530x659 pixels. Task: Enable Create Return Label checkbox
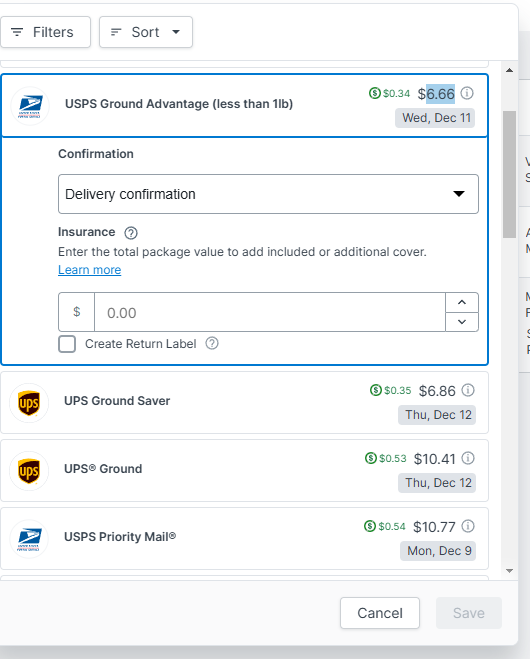coord(67,344)
